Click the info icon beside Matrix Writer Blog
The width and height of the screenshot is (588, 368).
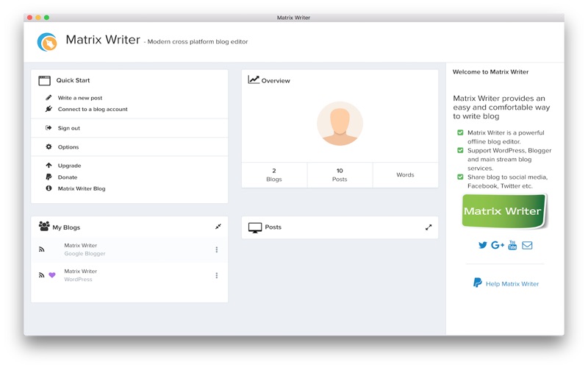49,188
